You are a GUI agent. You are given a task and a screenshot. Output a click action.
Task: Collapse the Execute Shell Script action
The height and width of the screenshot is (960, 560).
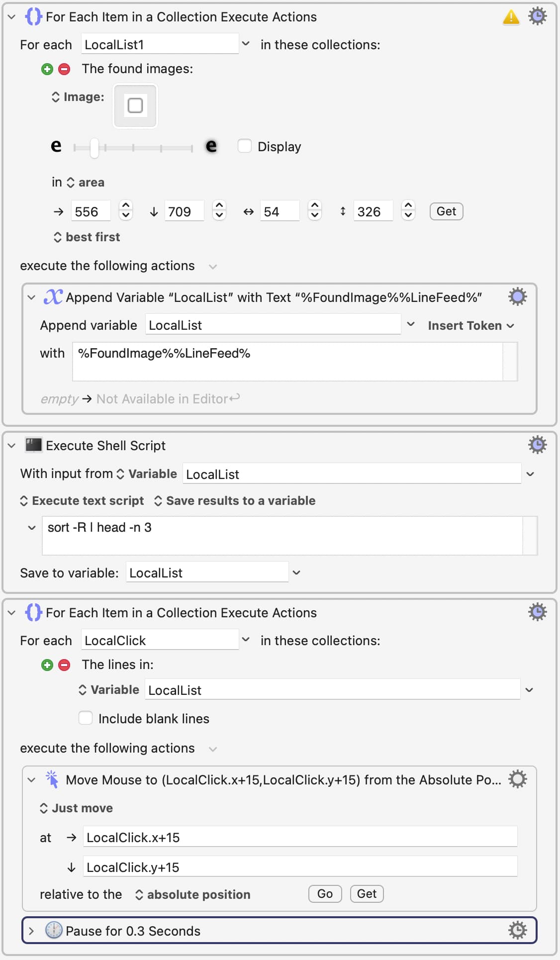12,446
